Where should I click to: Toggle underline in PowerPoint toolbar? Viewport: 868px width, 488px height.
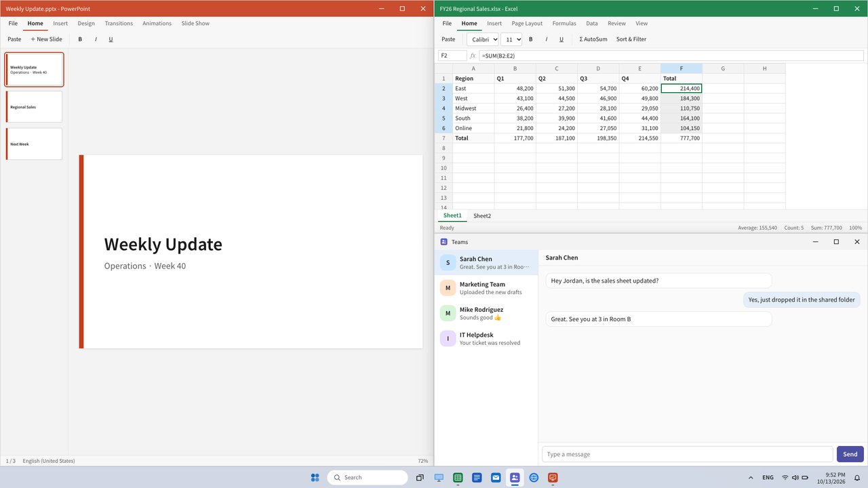[x=111, y=39]
